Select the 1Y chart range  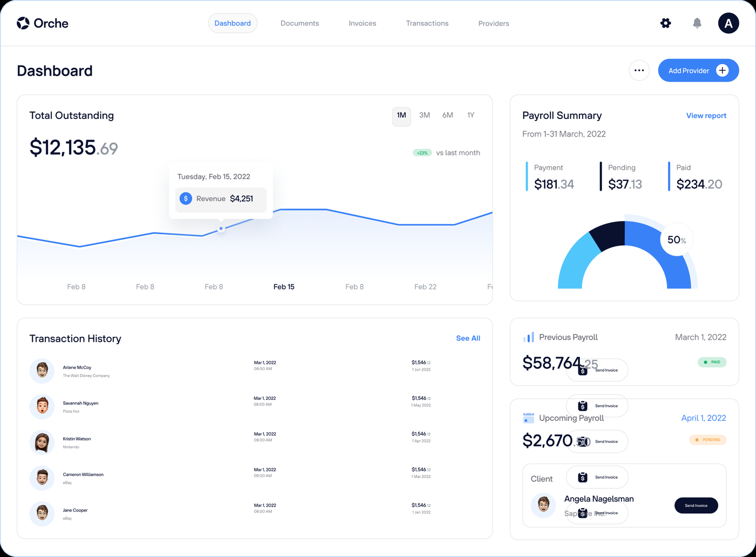tap(471, 115)
